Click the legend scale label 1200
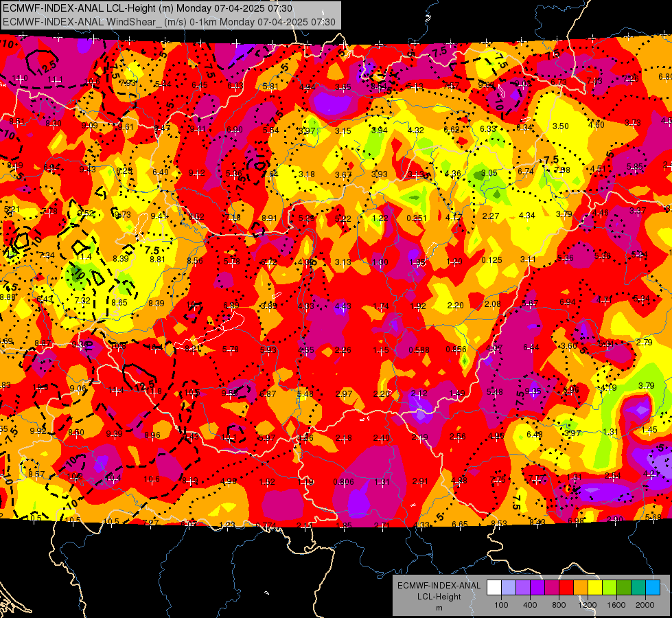Viewport: 672px width, 618px height. pos(587,605)
